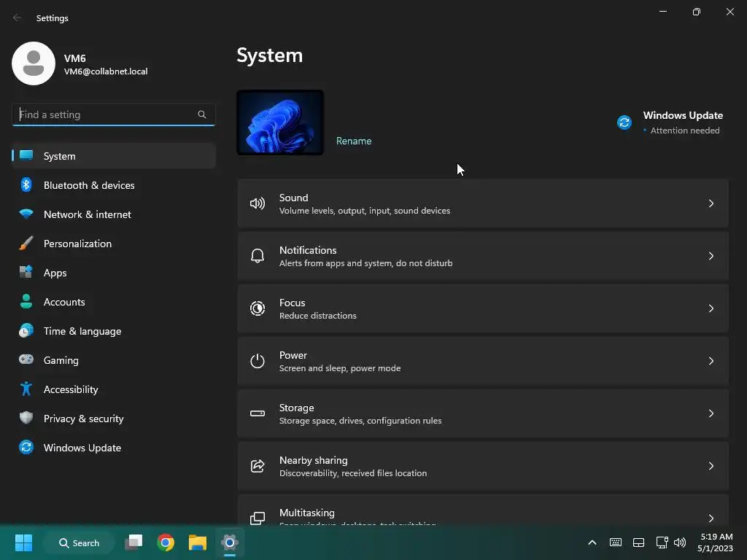Viewport: 747px width, 560px height.
Task: Click the Personalization paintbrush icon
Action: pos(26,244)
